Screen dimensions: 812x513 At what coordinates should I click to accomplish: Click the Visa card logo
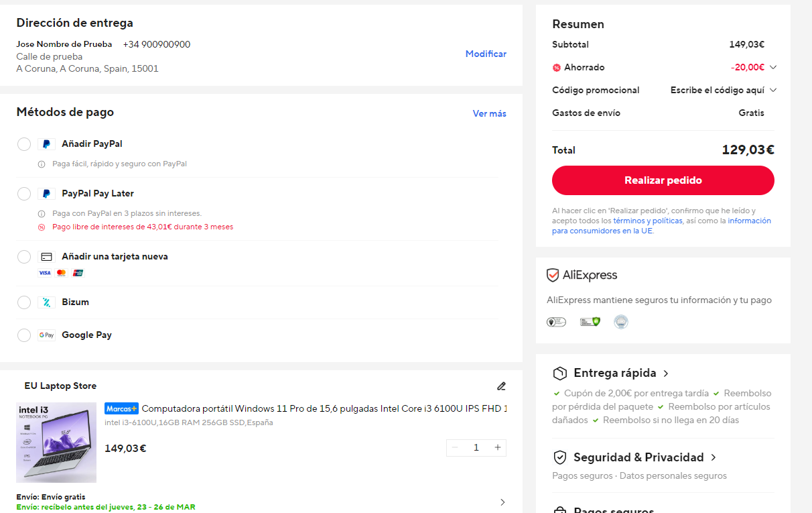tap(45, 273)
